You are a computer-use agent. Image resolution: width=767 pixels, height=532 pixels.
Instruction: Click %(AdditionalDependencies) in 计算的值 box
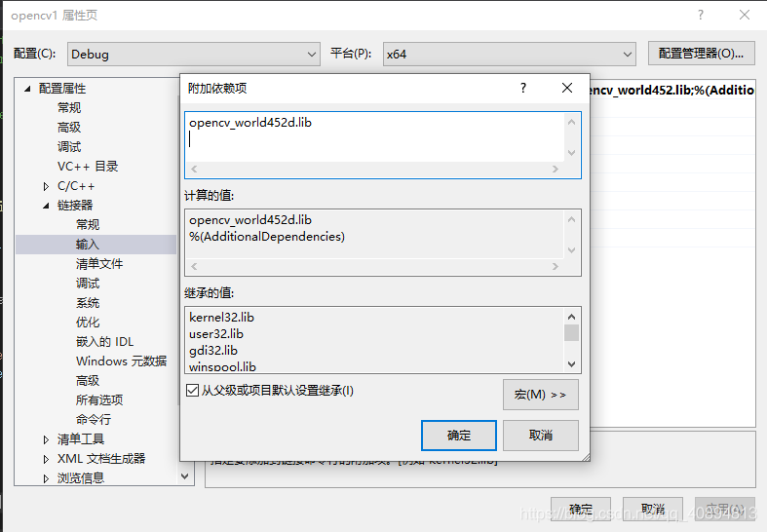[267, 237]
